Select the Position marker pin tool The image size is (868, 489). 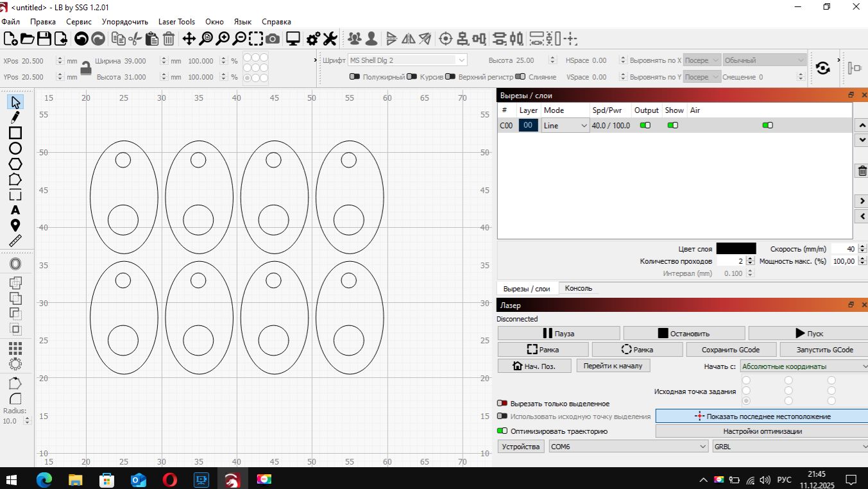point(15,225)
